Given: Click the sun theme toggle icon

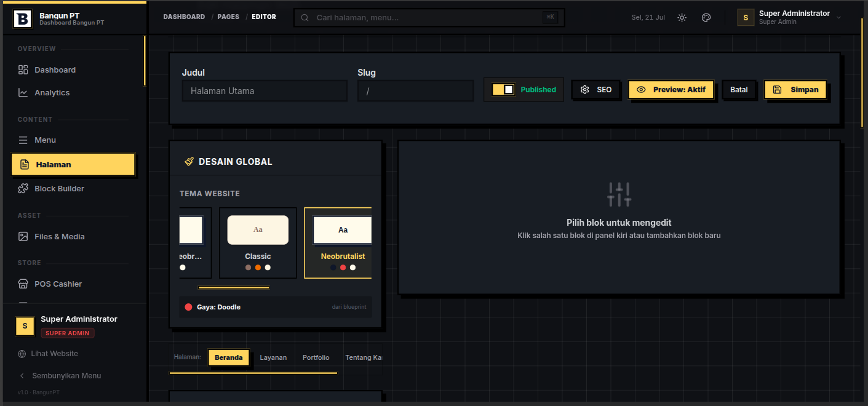Looking at the screenshot, I should (x=682, y=18).
